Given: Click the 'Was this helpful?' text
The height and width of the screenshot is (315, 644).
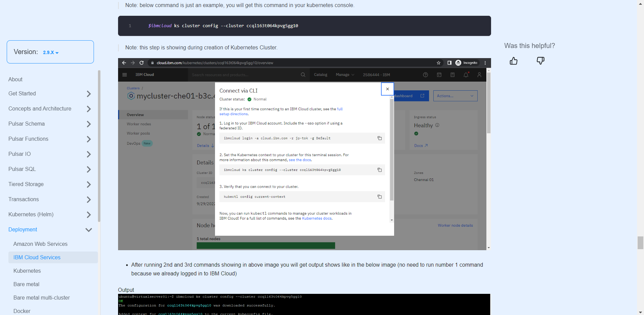Looking at the screenshot, I should (530, 46).
